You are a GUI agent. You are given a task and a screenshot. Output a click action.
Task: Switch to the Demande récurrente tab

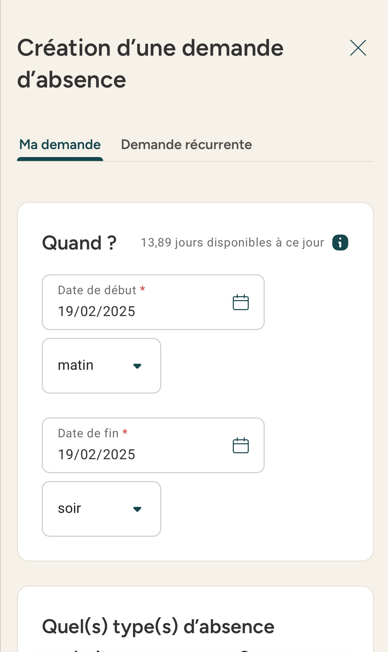186,145
